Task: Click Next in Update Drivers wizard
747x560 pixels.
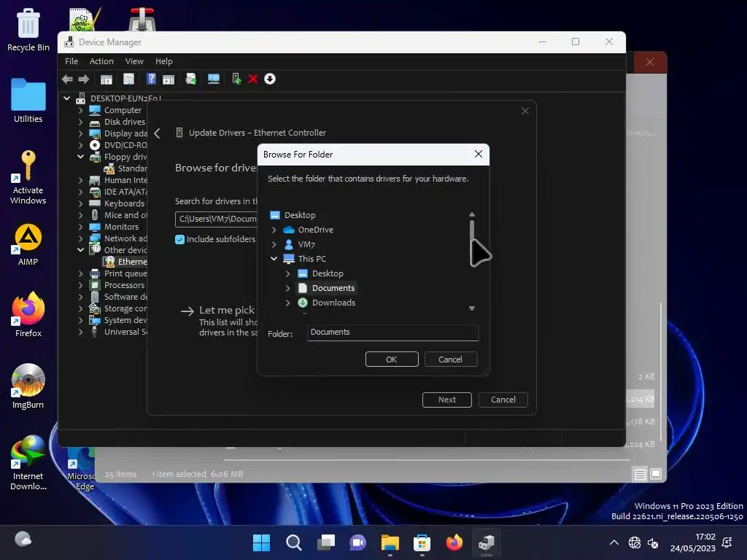Action: 447,400
